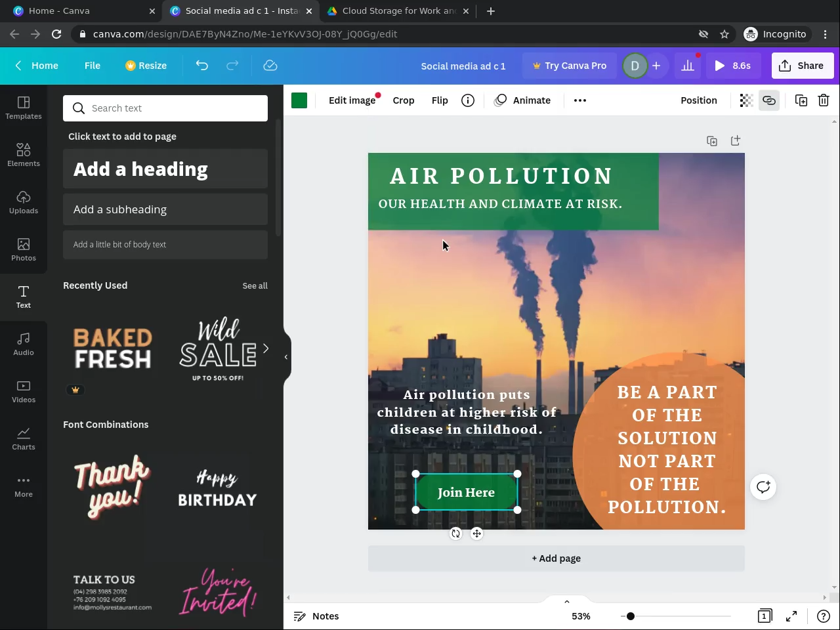Click the duplicate page icon above canvas
The height and width of the screenshot is (630, 840).
pyautogui.click(x=712, y=141)
